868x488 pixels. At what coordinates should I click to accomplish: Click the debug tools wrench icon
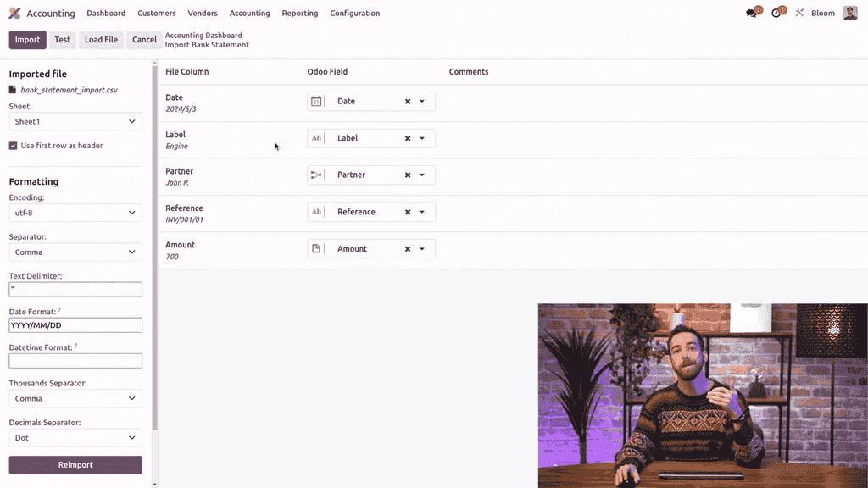(799, 14)
